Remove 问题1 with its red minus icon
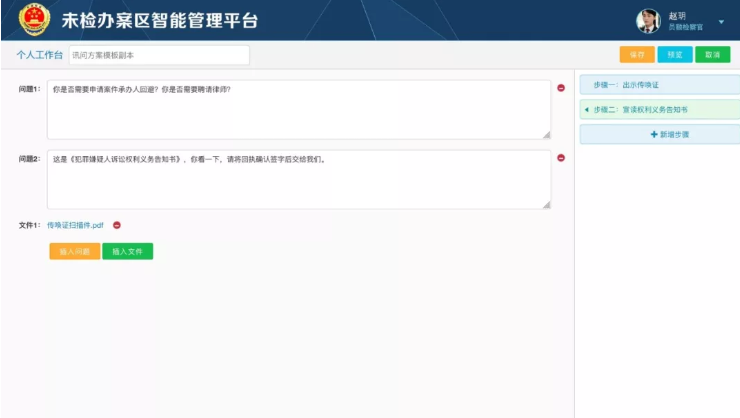The height and width of the screenshot is (418, 740). pos(560,88)
